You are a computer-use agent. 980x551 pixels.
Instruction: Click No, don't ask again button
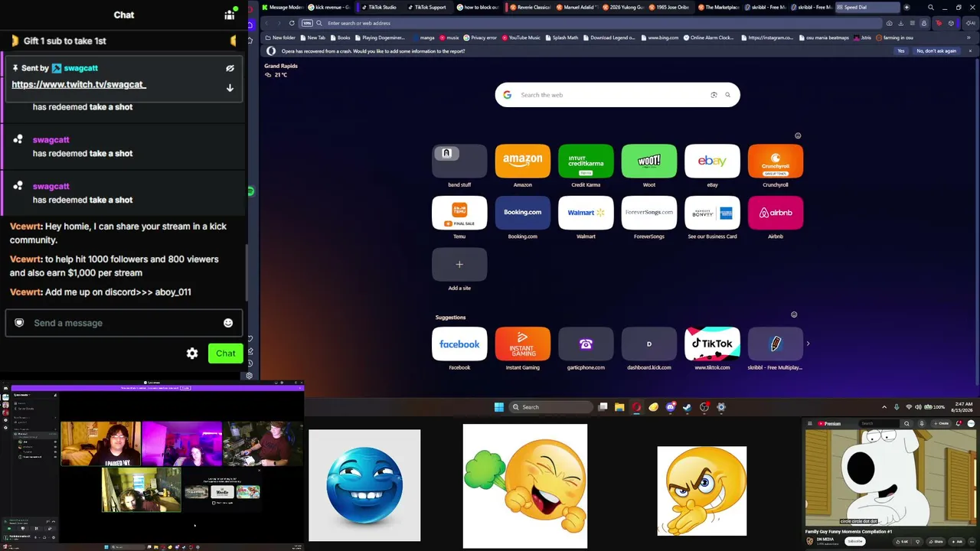pyautogui.click(x=936, y=51)
